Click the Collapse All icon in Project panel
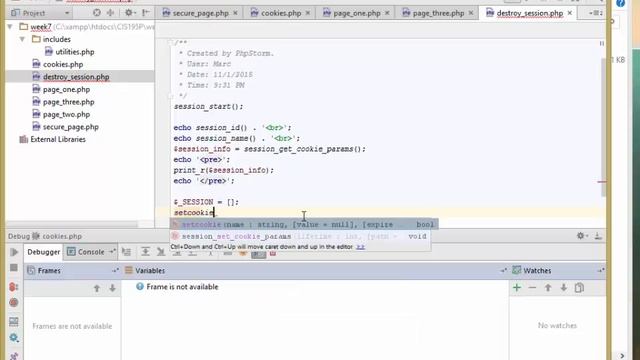 [x=111, y=13]
